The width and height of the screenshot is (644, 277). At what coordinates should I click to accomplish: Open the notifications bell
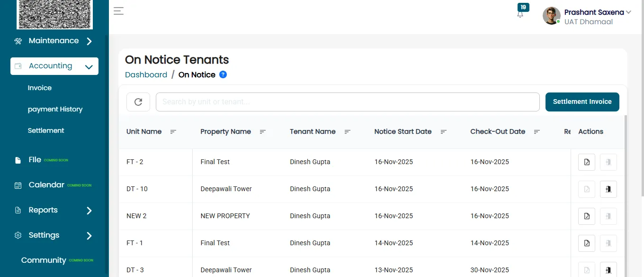tap(520, 14)
